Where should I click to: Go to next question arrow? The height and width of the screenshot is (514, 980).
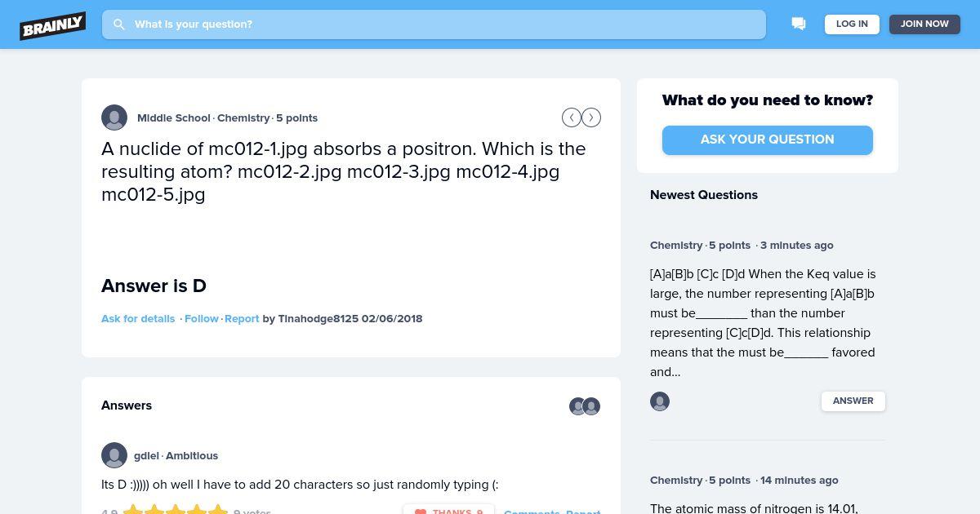591,117
